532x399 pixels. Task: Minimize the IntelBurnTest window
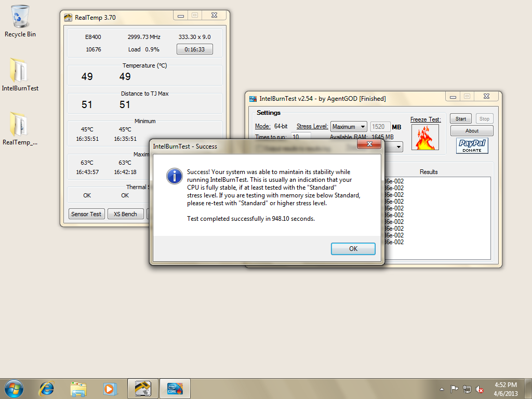pyautogui.click(x=453, y=97)
